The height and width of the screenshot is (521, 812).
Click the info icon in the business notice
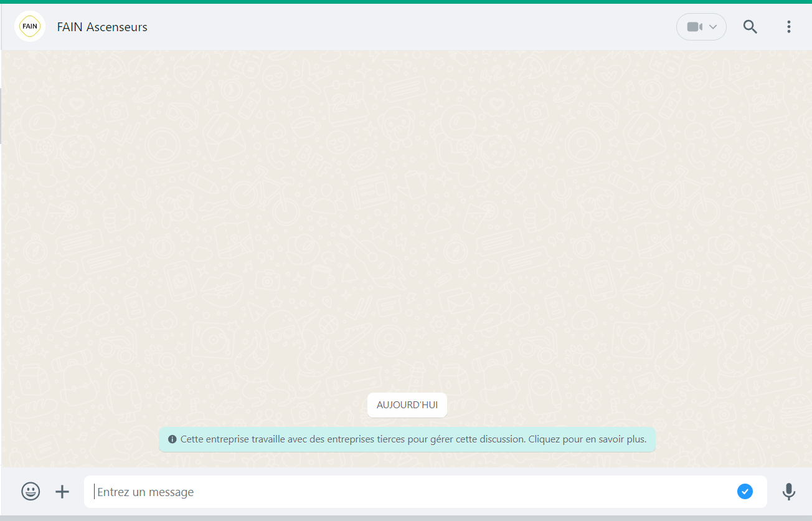point(172,439)
